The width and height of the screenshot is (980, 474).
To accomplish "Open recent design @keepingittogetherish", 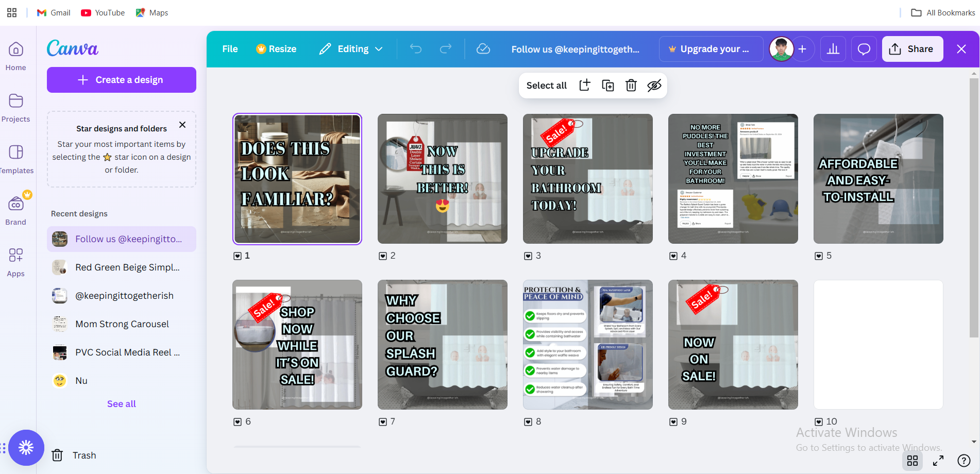I will (x=122, y=296).
